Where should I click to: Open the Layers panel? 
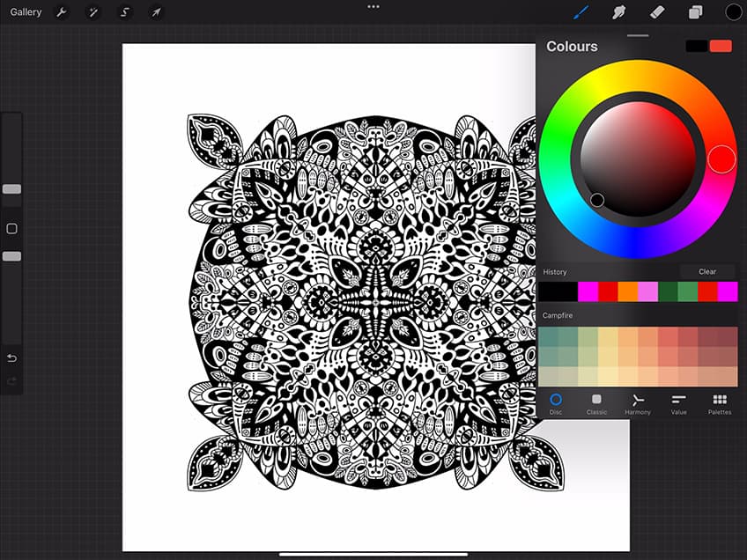point(695,12)
